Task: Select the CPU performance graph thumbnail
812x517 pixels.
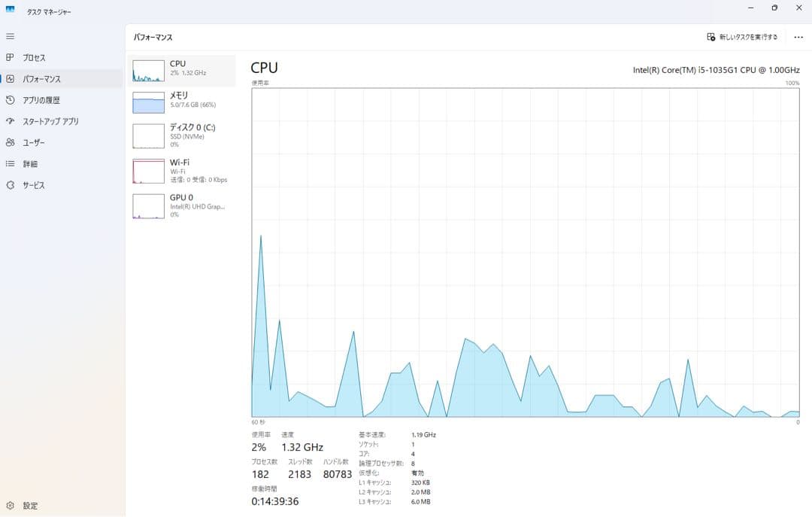Action: [x=148, y=71]
